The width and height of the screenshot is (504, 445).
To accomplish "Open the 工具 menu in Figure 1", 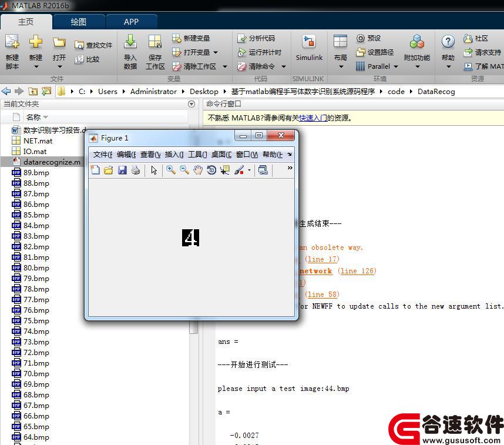I will coord(197,155).
